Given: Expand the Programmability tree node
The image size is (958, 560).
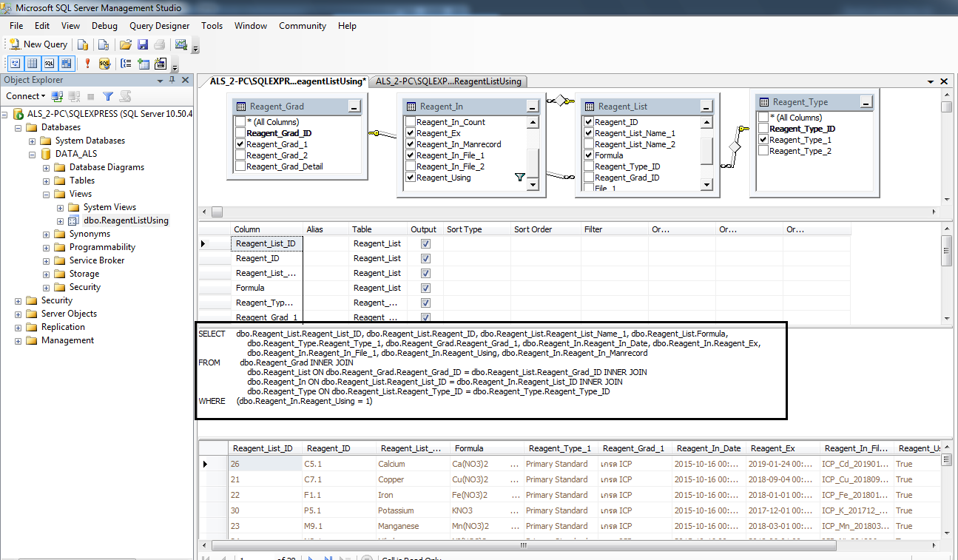Looking at the screenshot, I should pyautogui.click(x=46, y=247).
